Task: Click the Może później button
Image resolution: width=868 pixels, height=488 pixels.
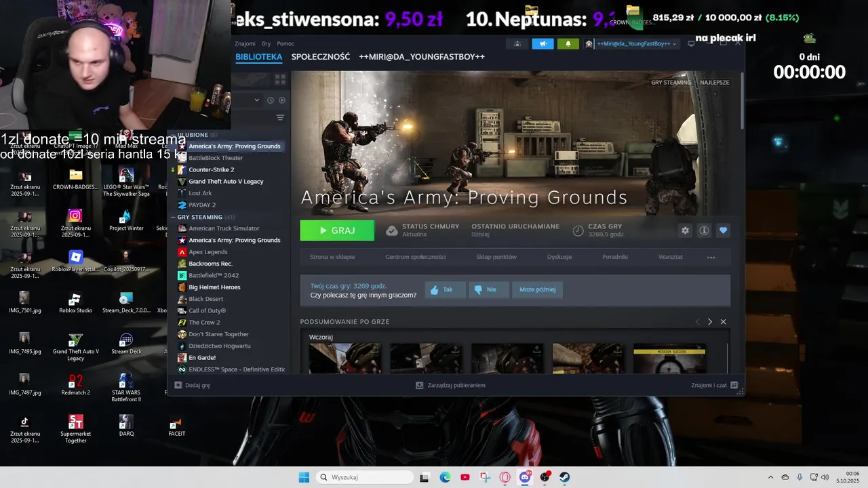Action: point(537,289)
